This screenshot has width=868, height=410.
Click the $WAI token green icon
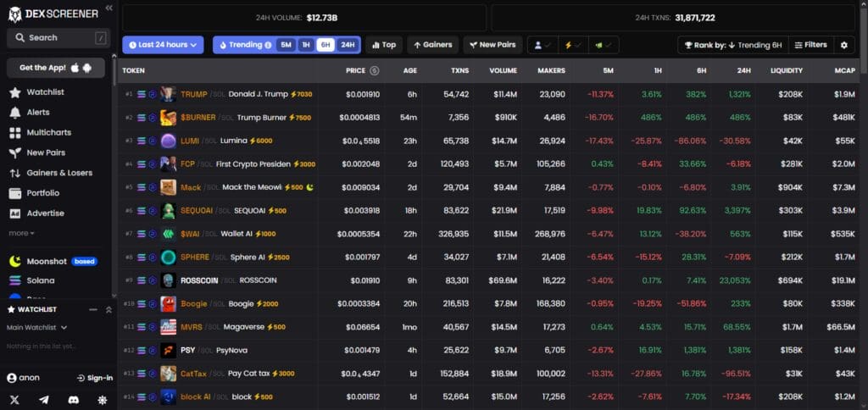[x=169, y=234]
